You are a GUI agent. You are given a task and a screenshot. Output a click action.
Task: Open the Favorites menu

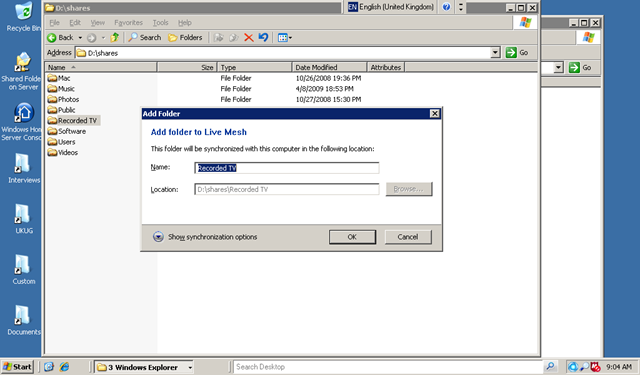(129, 23)
